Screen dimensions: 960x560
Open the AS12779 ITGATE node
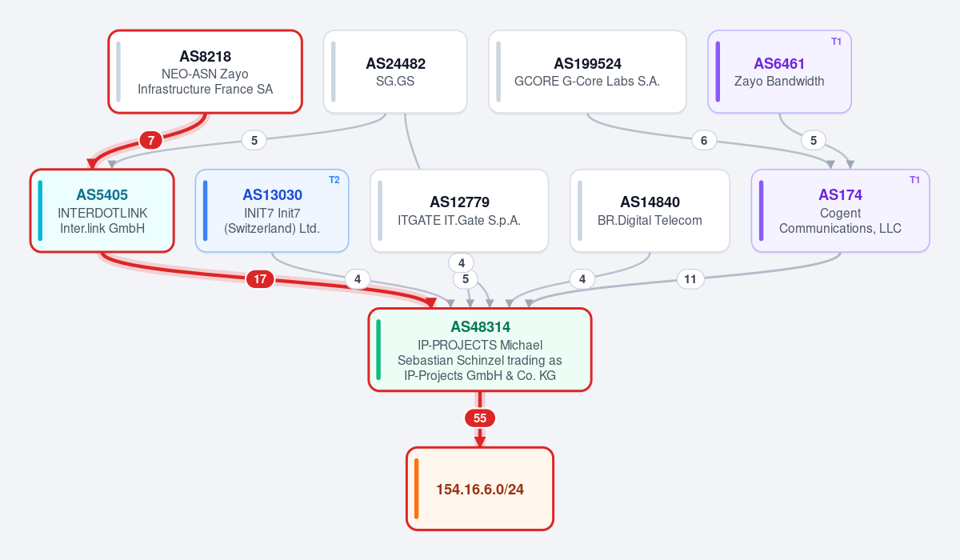[459, 210]
